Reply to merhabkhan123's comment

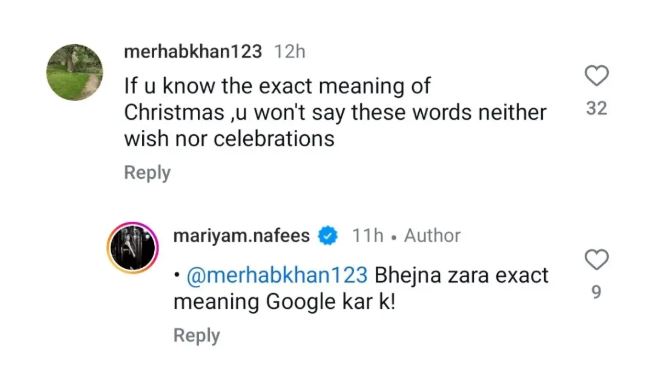coord(147,173)
